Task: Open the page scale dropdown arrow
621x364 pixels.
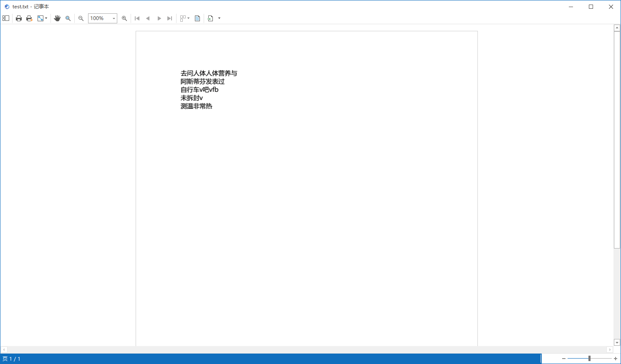Action: 46,18
